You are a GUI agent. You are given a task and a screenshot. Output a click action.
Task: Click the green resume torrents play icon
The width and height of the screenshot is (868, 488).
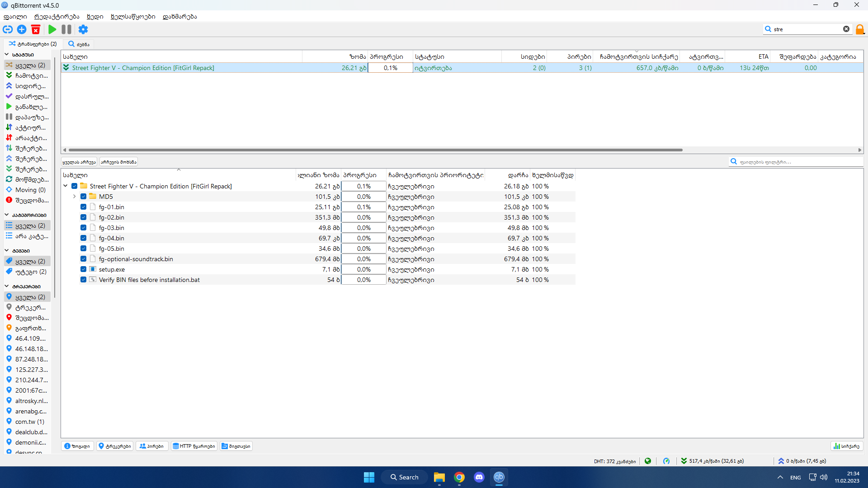[x=52, y=29]
